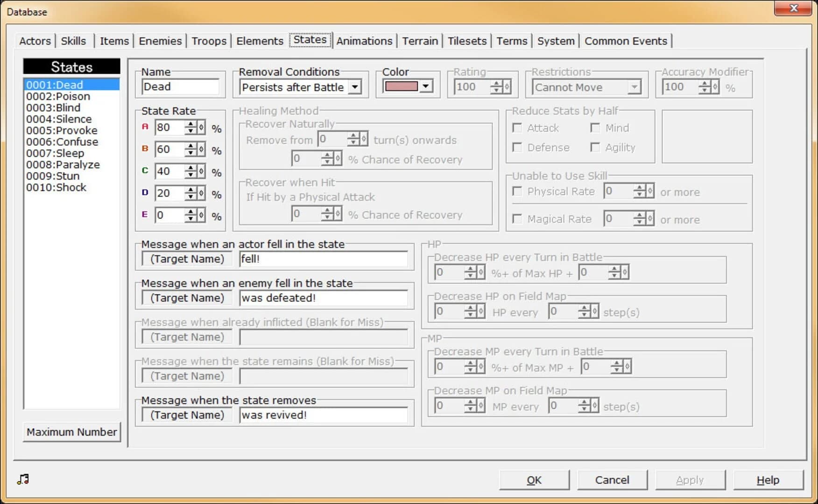Click the 'was defeated!' message field
Screen dimensions: 818x504
click(x=324, y=297)
